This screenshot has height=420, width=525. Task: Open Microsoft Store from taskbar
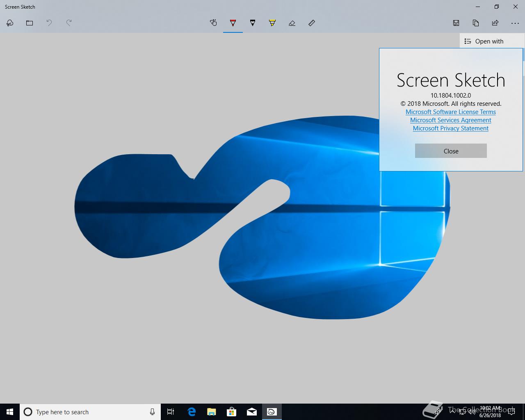pyautogui.click(x=232, y=412)
